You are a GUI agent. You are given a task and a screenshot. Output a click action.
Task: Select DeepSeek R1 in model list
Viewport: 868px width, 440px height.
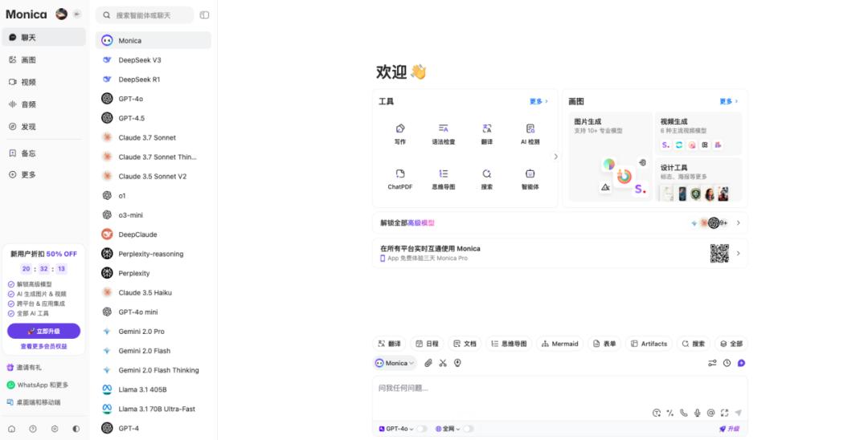pos(154,79)
